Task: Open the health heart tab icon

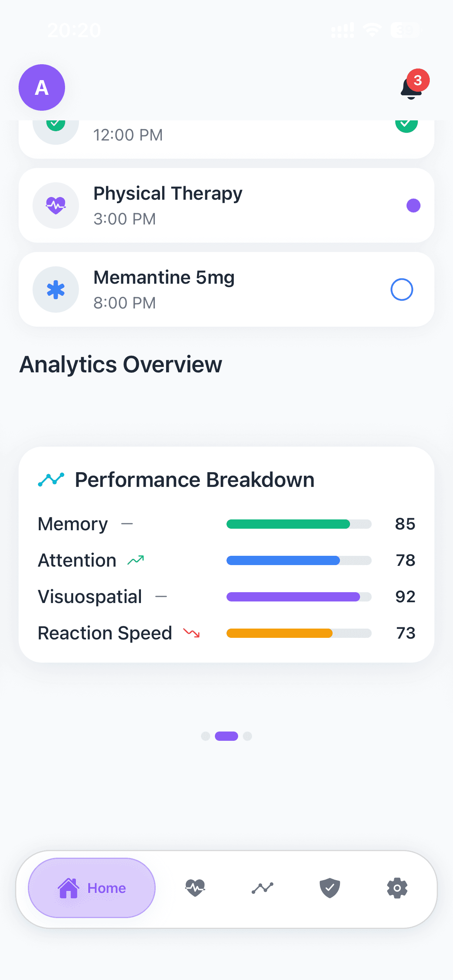Action: [195, 887]
